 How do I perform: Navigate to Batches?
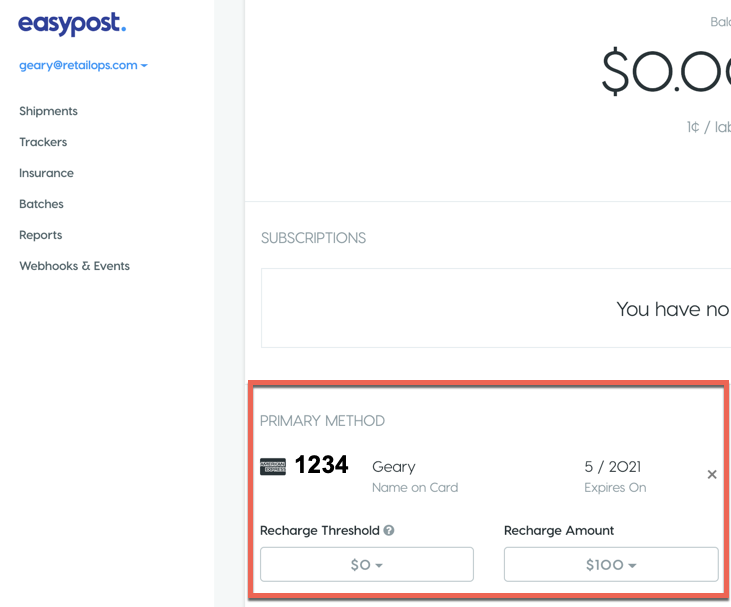point(41,204)
